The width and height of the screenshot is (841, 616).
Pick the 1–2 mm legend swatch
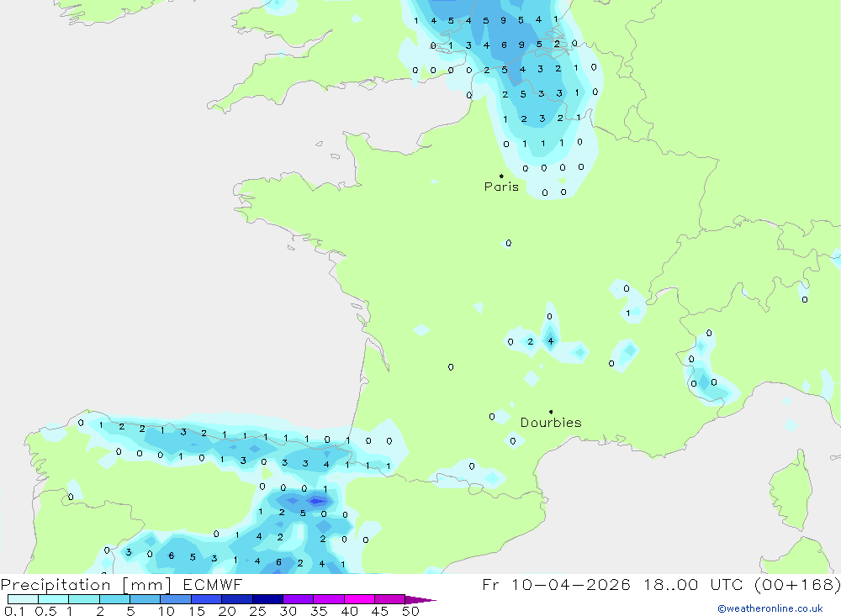[x=84, y=599]
